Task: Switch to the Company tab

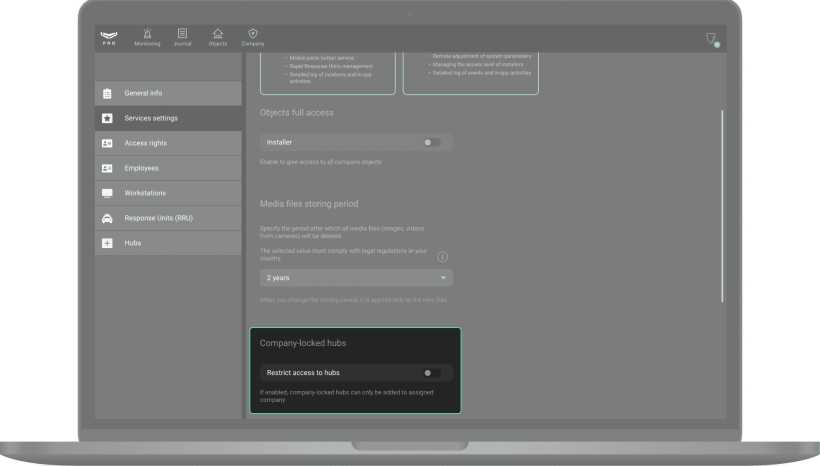Action: (253, 37)
